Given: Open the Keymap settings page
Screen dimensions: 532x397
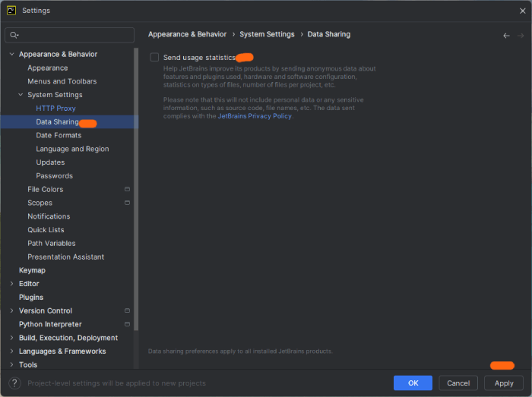Looking at the screenshot, I should [32, 270].
